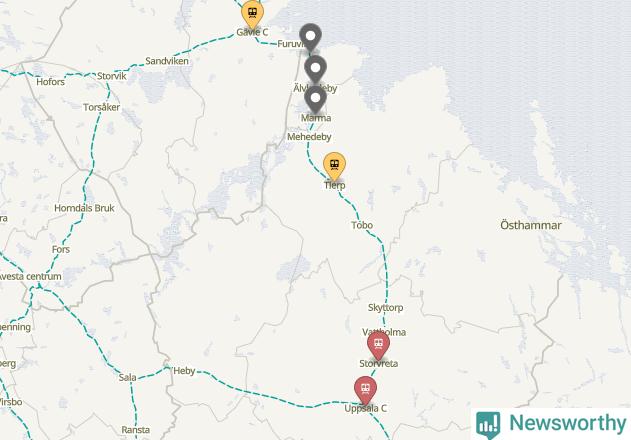Click the red train marker at Storvreta
The width and height of the screenshot is (631, 440).
coord(378,345)
